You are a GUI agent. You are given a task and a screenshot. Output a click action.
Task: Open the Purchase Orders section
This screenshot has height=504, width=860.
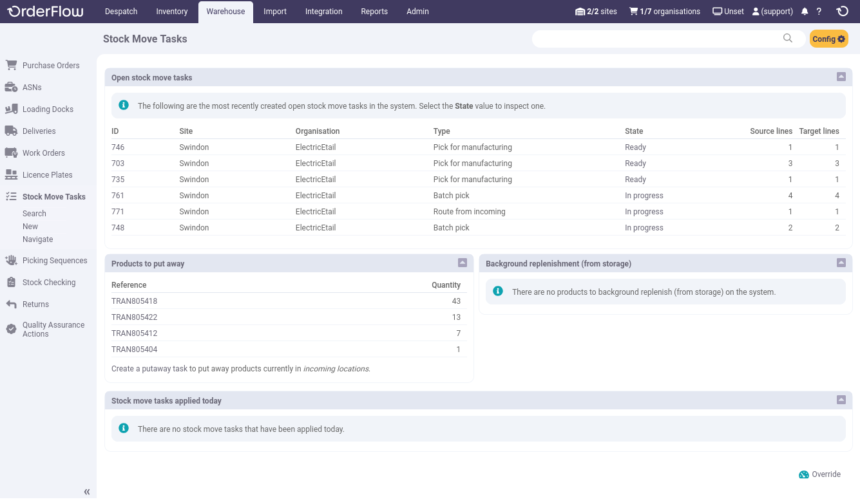tap(51, 65)
